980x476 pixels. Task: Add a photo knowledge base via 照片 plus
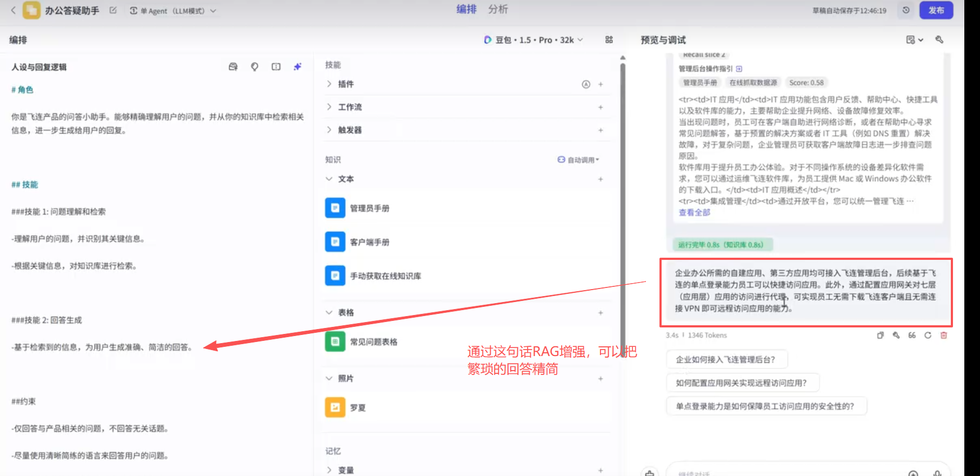(601, 379)
